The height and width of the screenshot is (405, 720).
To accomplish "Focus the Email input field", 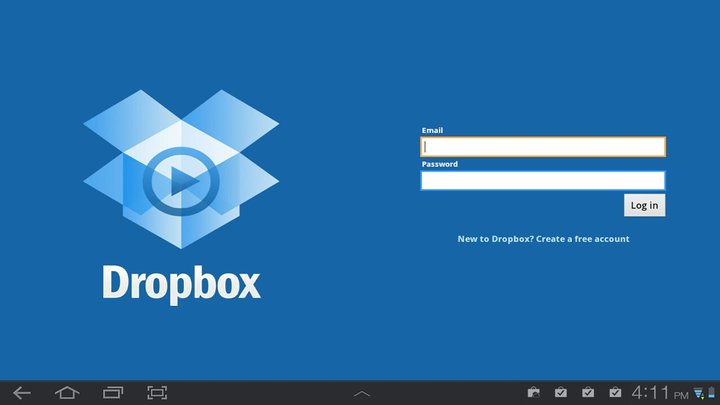I will [x=543, y=147].
